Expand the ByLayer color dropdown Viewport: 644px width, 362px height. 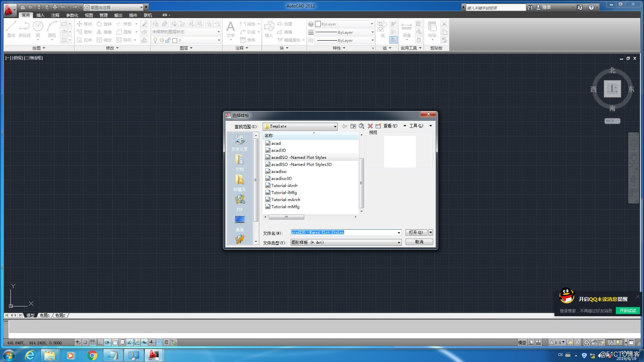372,24
